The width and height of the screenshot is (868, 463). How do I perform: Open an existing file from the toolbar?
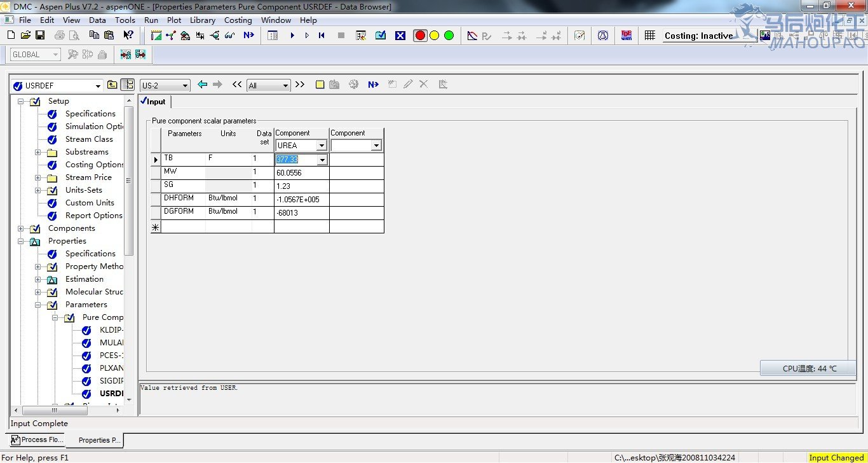[25, 36]
